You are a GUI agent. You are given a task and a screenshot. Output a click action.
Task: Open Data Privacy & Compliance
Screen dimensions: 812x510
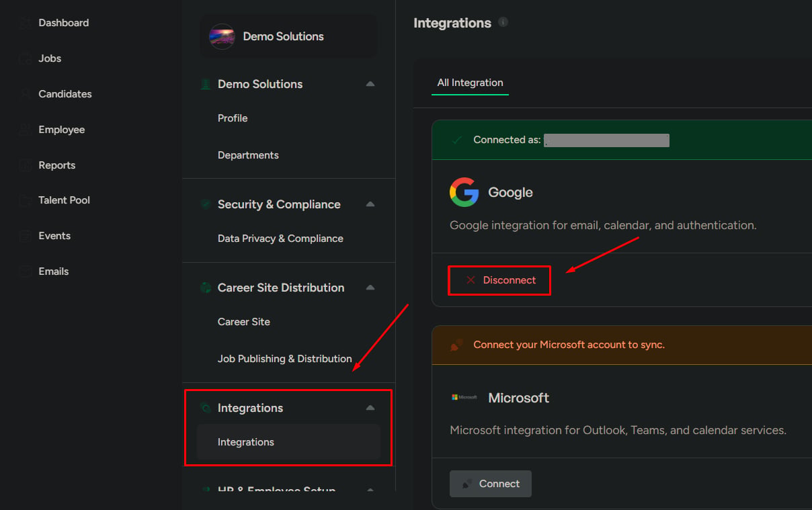pyautogui.click(x=280, y=239)
